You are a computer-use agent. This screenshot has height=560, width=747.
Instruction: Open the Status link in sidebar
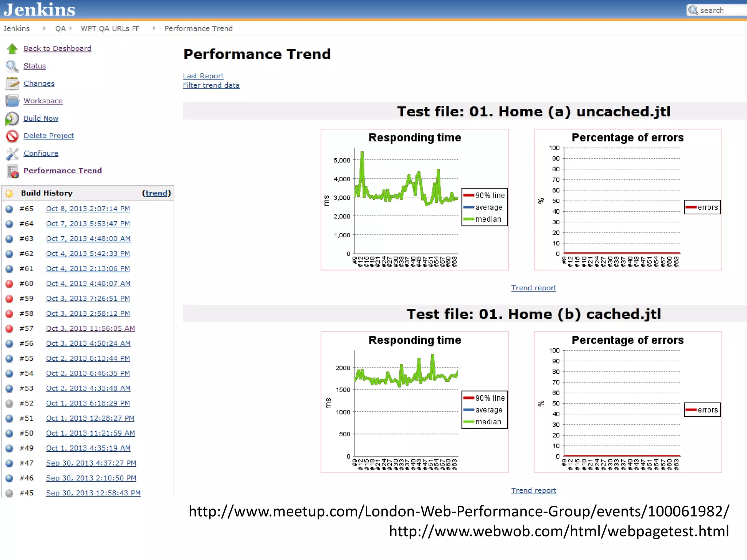[35, 66]
